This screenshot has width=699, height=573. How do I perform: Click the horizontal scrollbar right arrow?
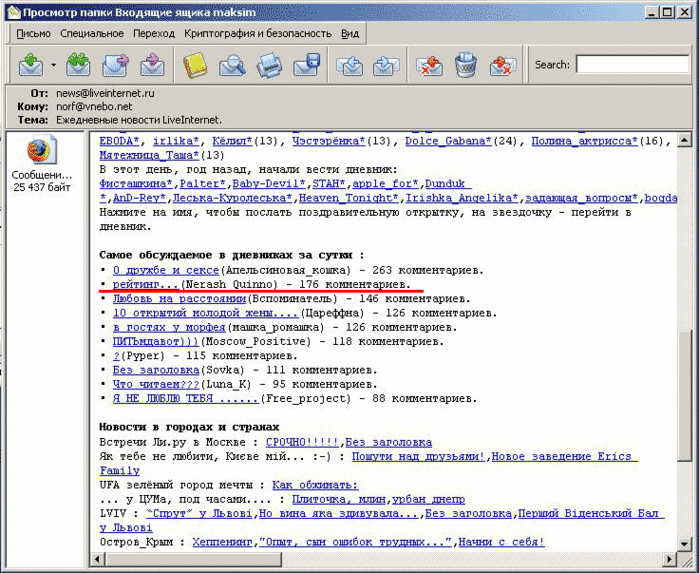[x=669, y=558]
